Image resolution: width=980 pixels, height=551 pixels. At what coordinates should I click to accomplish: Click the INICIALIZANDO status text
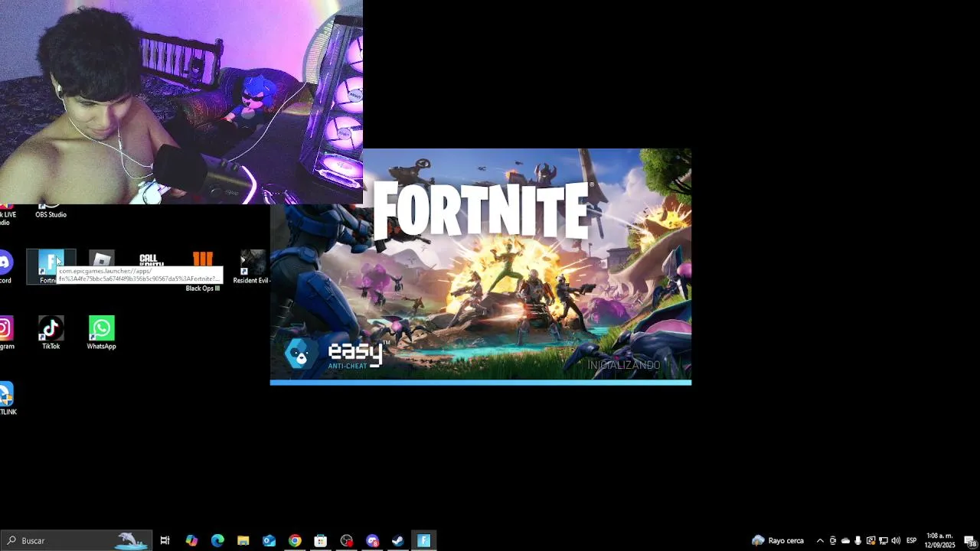pyautogui.click(x=623, y=365)
